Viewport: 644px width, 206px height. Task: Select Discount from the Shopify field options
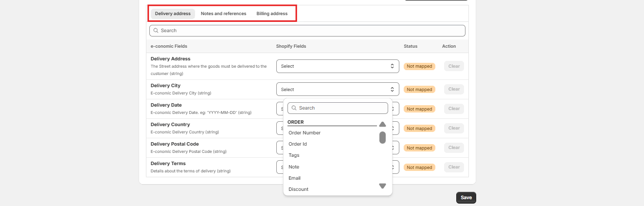298,189
